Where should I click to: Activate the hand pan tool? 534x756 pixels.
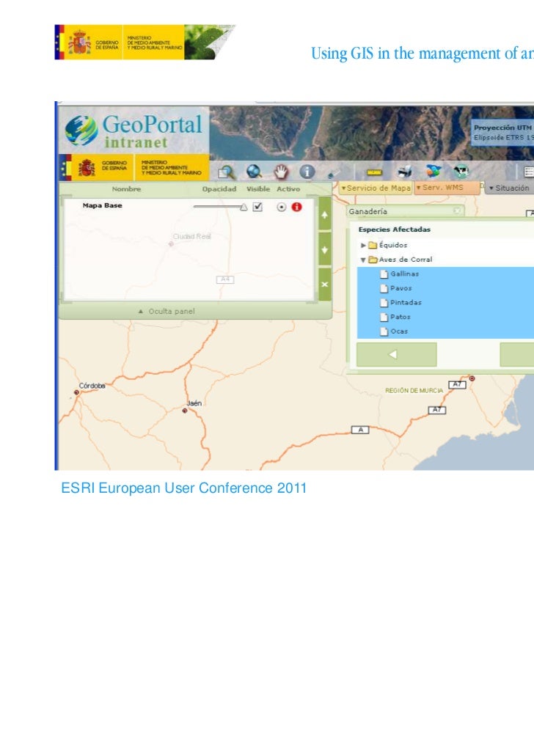(x=281, y=172)
